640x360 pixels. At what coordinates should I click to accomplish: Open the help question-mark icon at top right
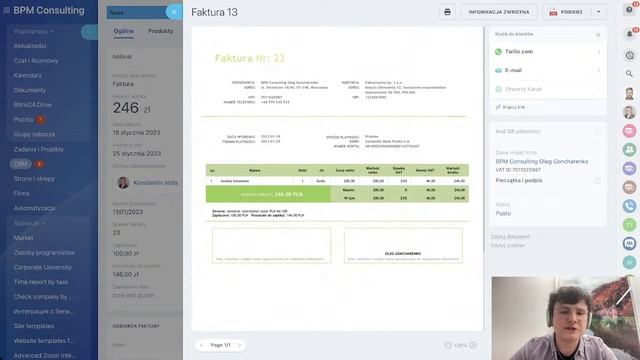(629, 10)
